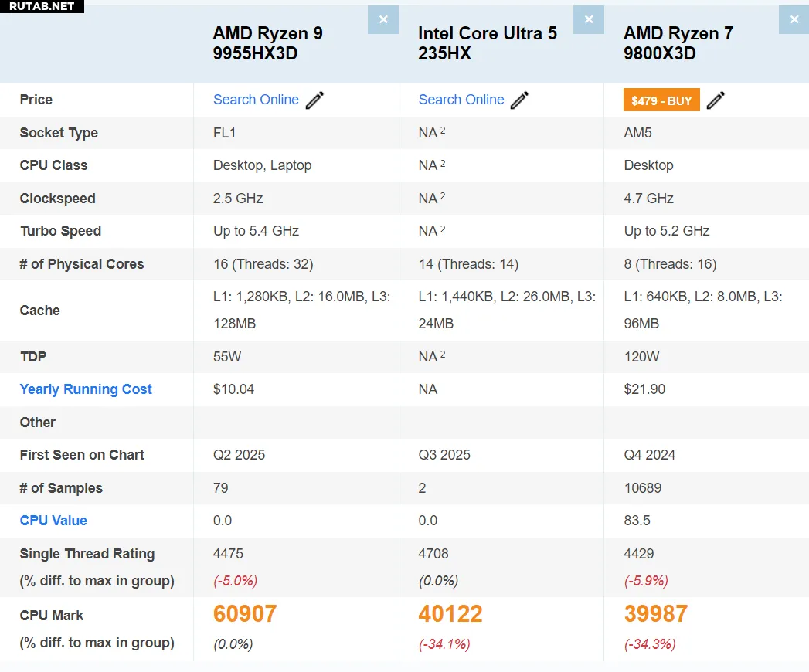Click the $479 - BUY button
Viewport: 809px width, 672px height.
click(661, 100)
